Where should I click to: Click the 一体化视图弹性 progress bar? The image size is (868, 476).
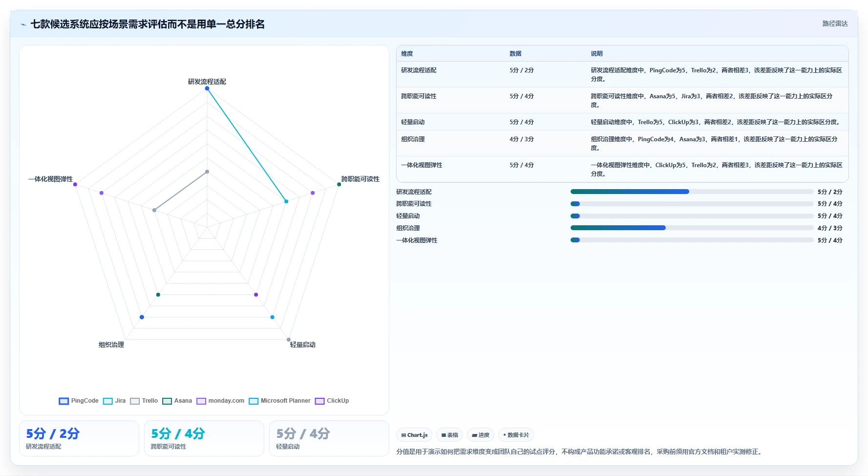click(692, 240)
